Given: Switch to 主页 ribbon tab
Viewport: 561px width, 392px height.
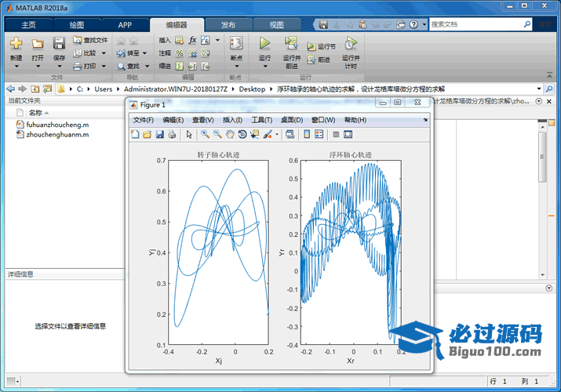Looking at the screenshot, I should [x=28, y=25].
